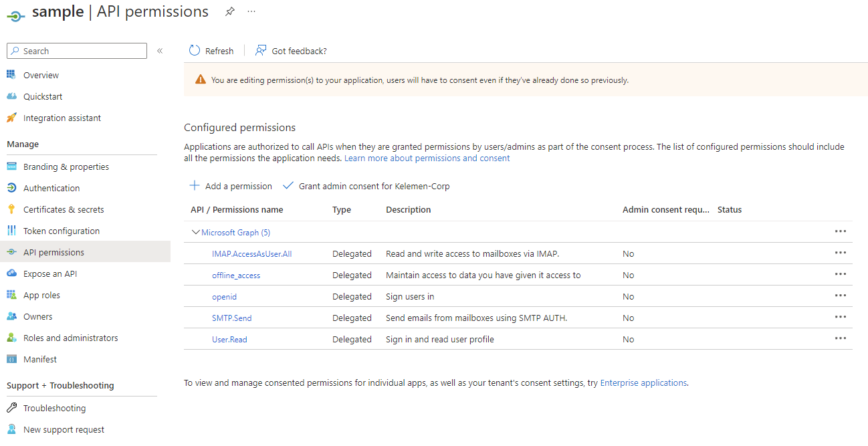Collapse the Microsoft Graph (5) group

pyautogui.click(x=196, y=233)
